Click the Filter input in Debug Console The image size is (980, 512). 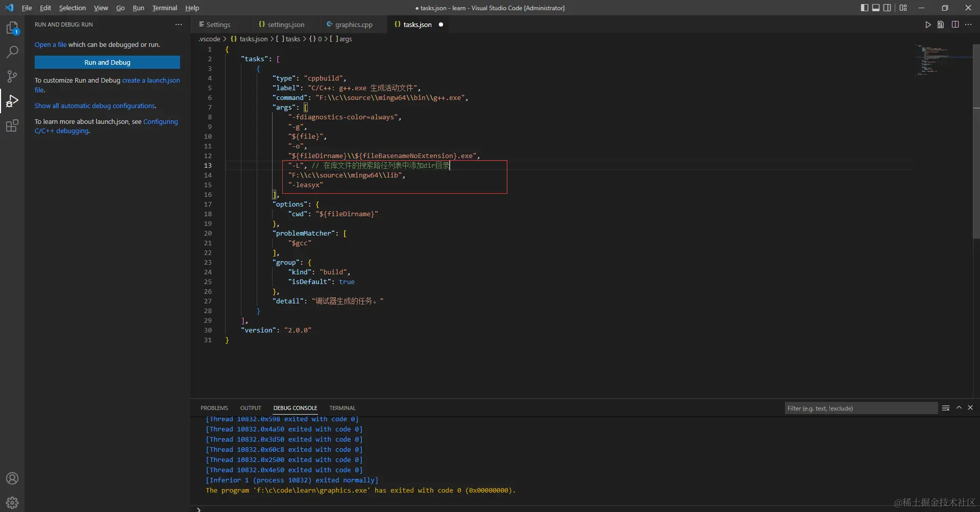point(861,408)
